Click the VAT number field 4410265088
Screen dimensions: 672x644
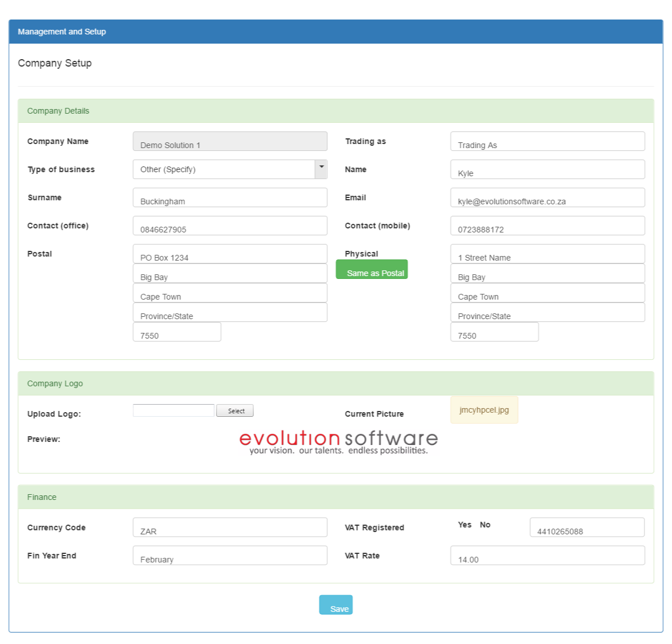587,527
